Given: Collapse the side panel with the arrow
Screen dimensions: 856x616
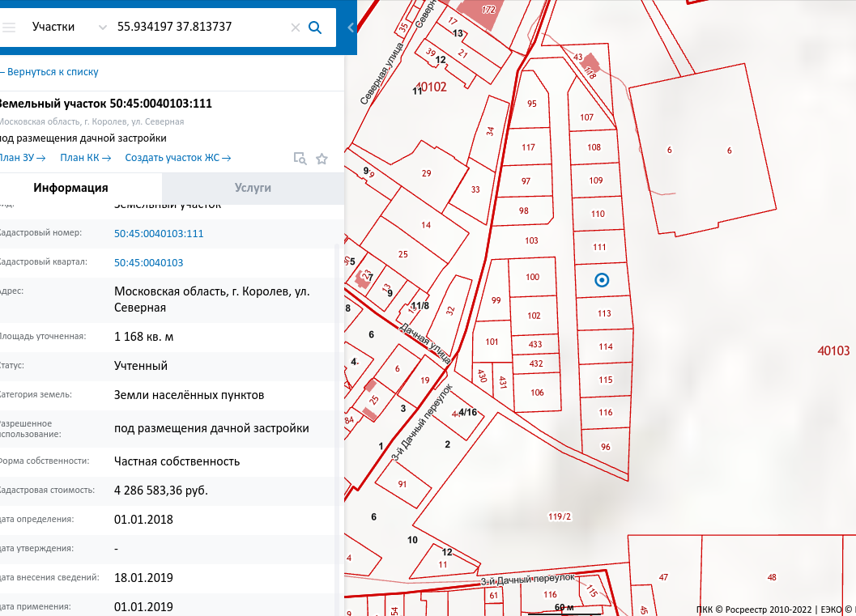Looking at the screenshot, I should 351,28.
